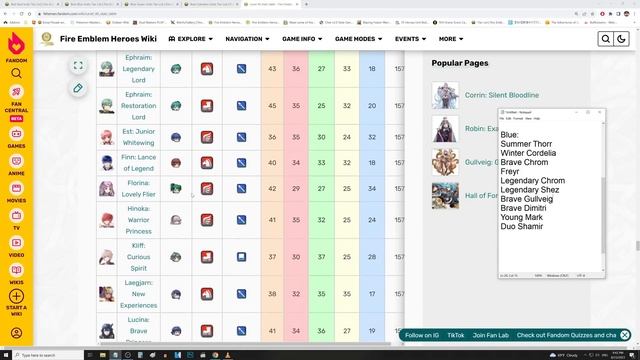
Task: Open the user profile icon in sidebar
Action: pyautogui.click(x=16, y=333)
